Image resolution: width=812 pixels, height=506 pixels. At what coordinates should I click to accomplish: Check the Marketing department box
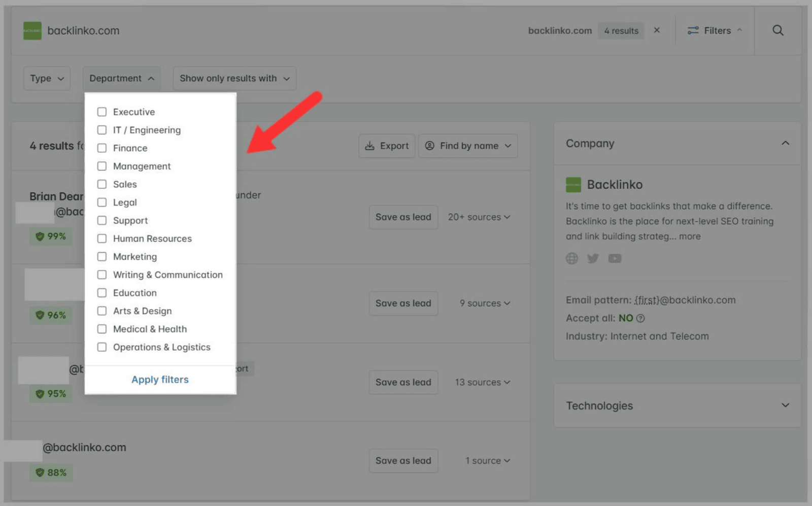(102, 257)
